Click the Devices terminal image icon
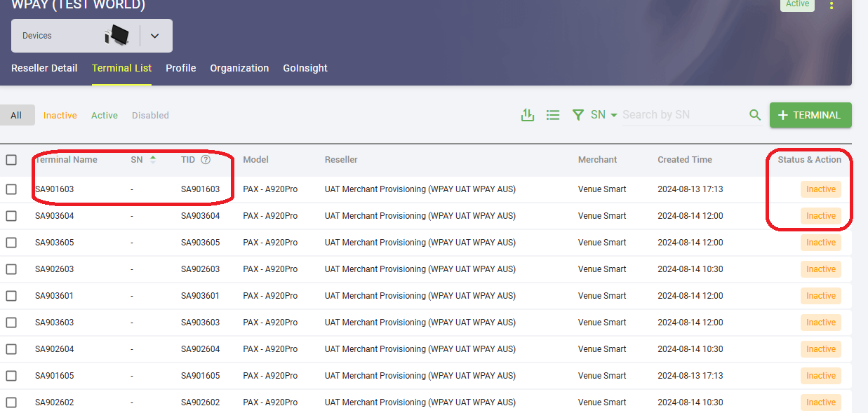The image size is (868, 413). pos(116,35)
